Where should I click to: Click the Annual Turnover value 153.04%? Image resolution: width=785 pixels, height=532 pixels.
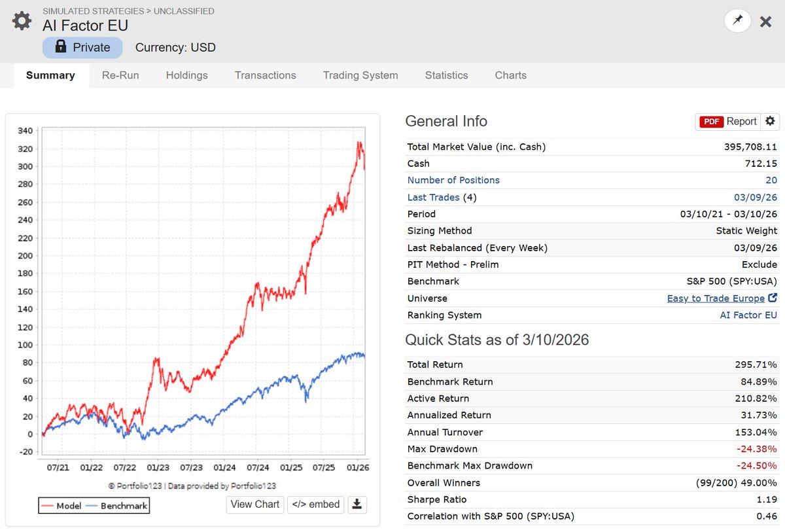(756, 432)
